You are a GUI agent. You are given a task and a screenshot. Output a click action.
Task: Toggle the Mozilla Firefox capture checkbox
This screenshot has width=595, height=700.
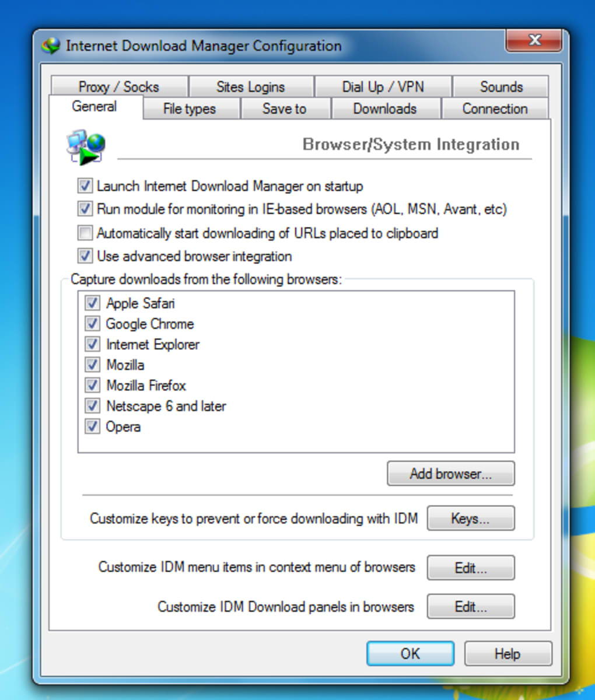(x=92, y=385)
